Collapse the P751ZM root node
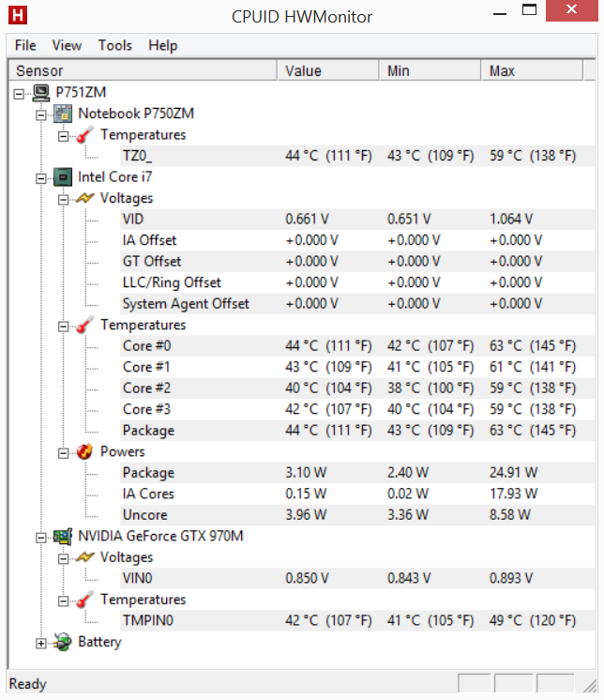This screenshot has width=604, height=700. click(19, 94)
